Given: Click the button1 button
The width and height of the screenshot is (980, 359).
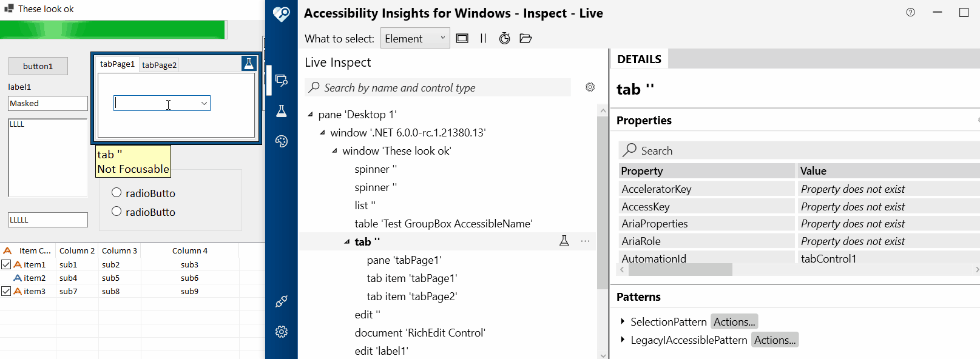Looking at the screenshot, I should point(38,66).
